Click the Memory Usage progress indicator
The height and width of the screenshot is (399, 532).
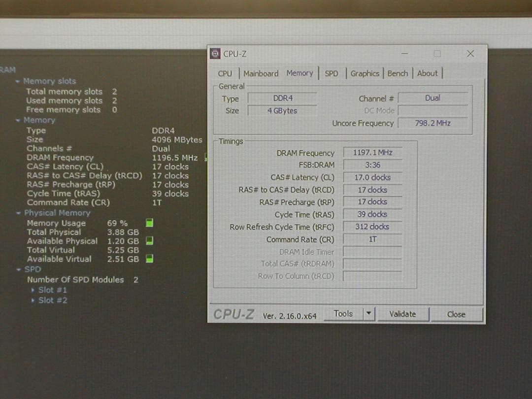pyautogui.click(x=149, y=223)
